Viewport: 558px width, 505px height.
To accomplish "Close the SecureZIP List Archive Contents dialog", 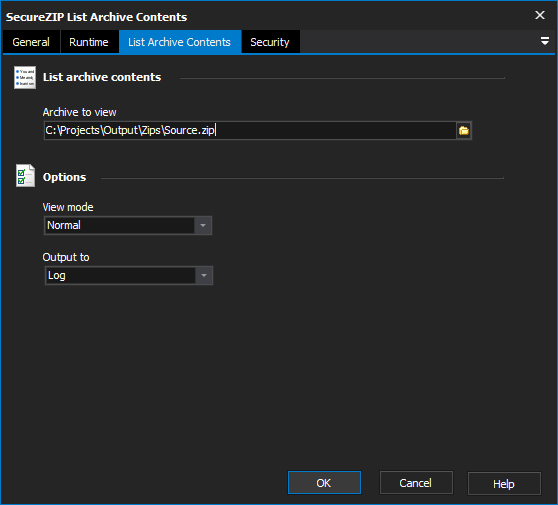I will (540, 15).
